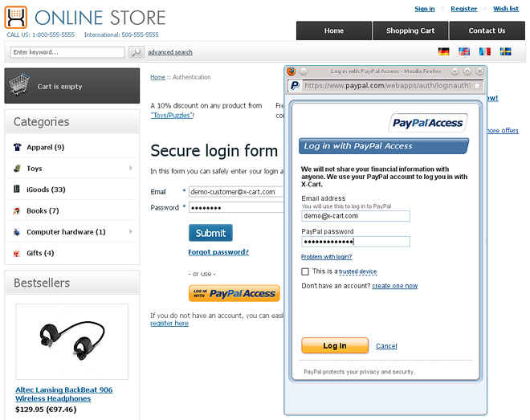530x420 pixels.
Task: Open the Wish list link
Action: click(506, 9)
